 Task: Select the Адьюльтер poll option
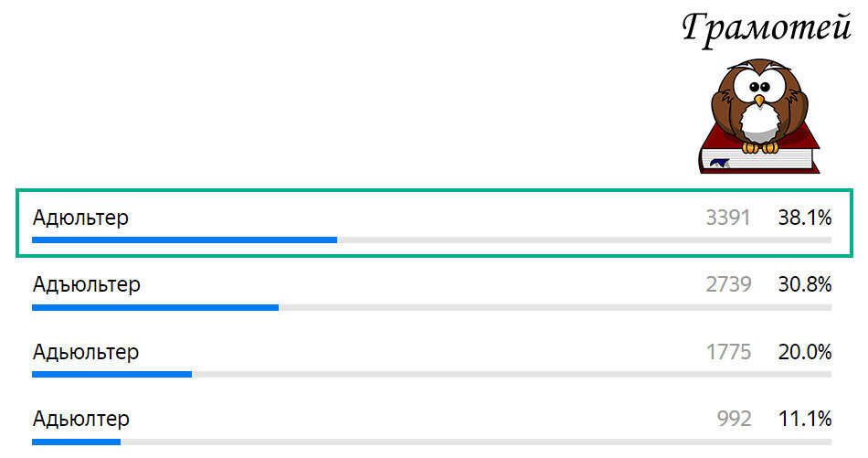pos(85,351)
